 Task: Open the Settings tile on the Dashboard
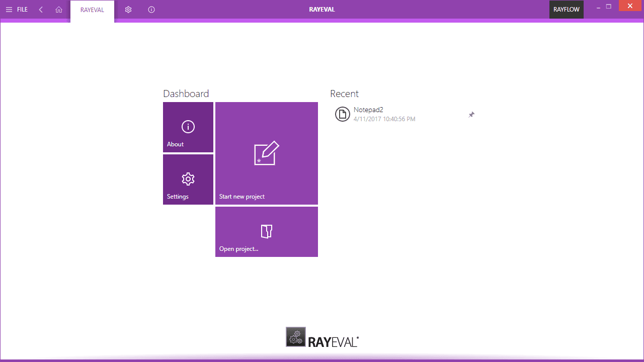(188, 179)
